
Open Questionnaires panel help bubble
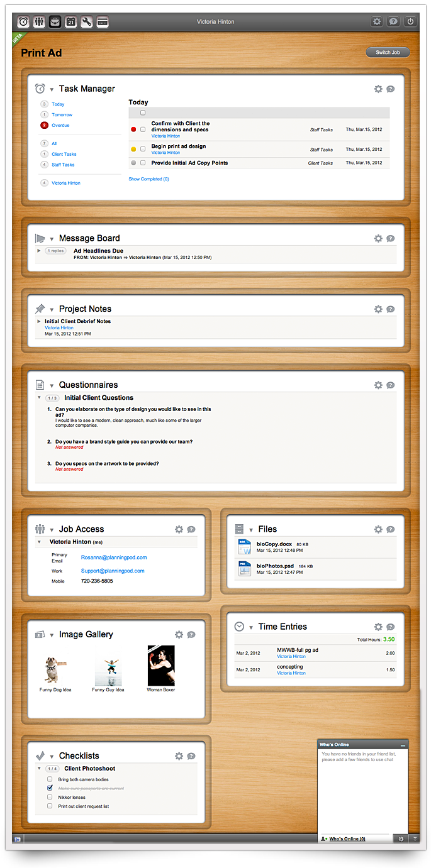[x=391, y=385]
